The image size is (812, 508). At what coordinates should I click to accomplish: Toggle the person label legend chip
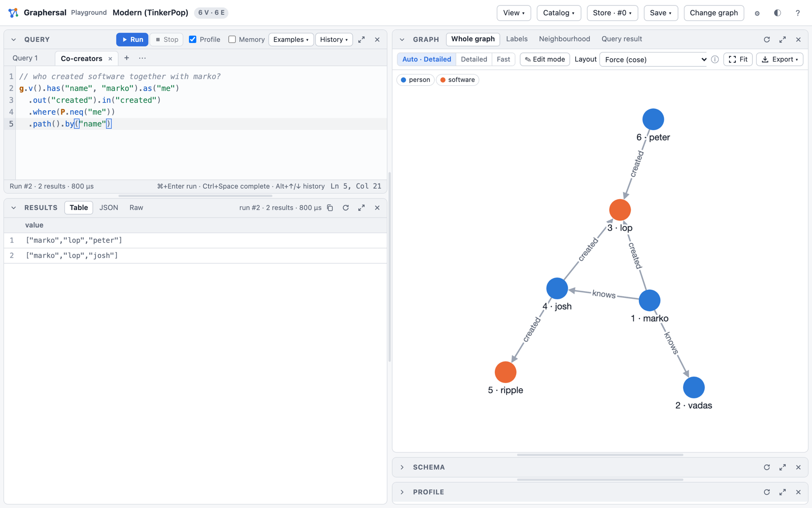[415, 80]
